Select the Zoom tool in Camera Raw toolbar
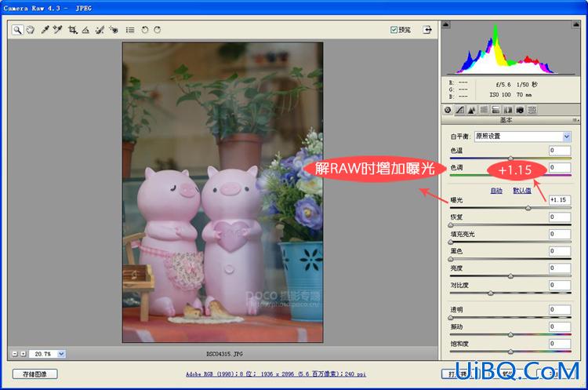The height and width of the screenshot is (390, 588). click(17, 30)
